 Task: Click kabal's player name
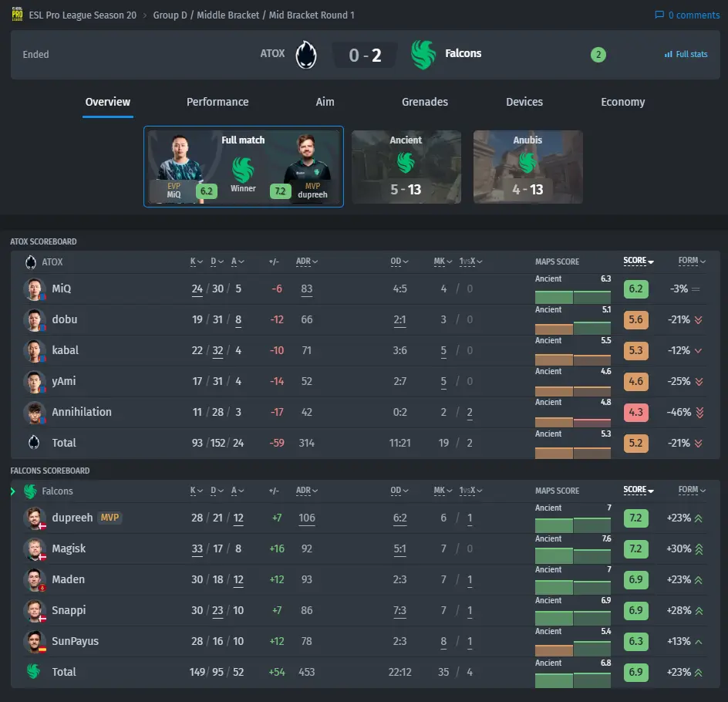coord(65,350)
